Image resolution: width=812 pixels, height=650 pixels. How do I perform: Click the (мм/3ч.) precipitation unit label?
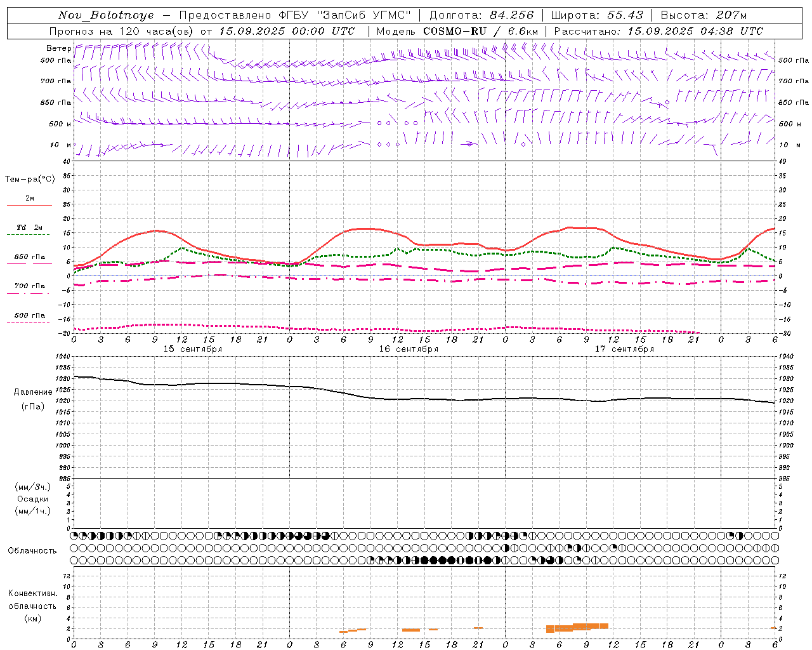click(33, 487)
